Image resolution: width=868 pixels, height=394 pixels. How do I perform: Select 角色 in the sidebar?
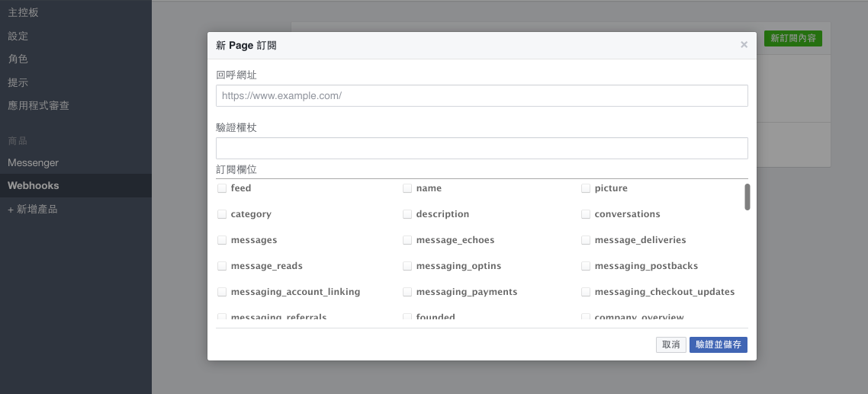[18, 59]
